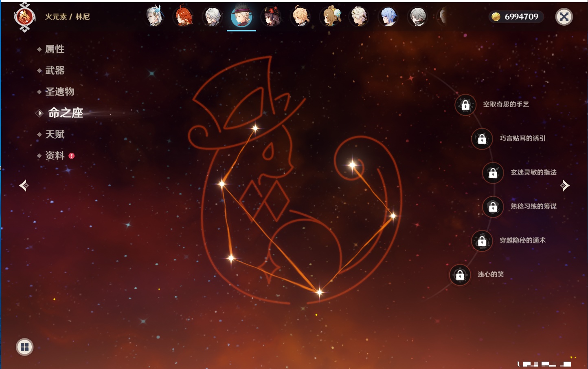Select the brown-haired avatar with teal hair ornament
588x369 pixels.
330,17
